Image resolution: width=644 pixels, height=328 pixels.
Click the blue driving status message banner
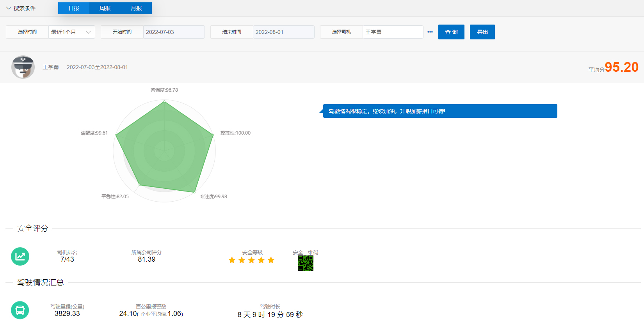pyautogui.click(x=440, y=111)
